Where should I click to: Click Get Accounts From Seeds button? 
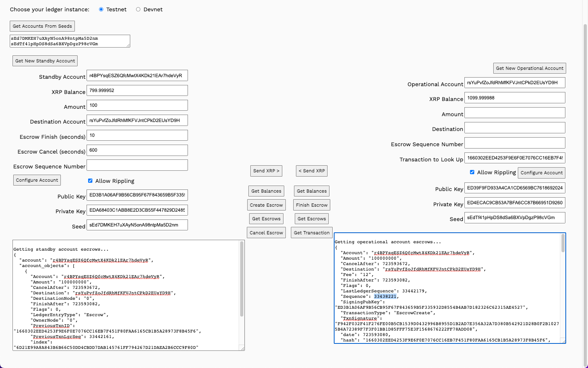point(42,26)
